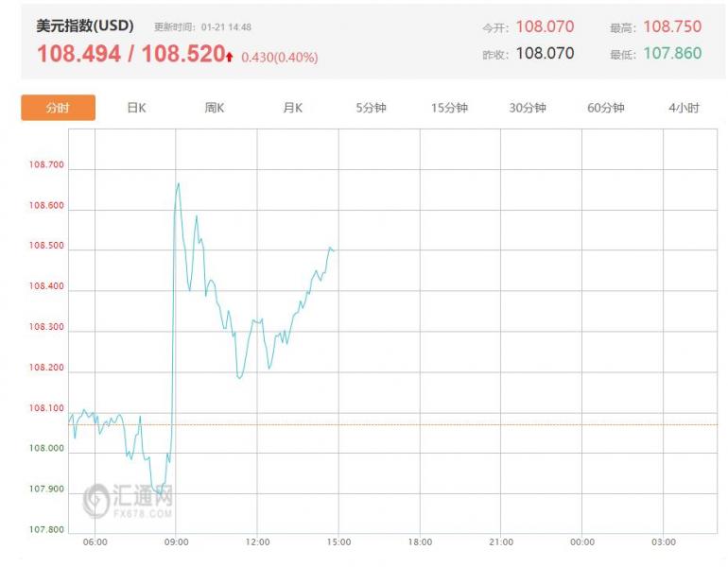
Task: Select the 15分钟 interval tab
Action: [449, 108]
